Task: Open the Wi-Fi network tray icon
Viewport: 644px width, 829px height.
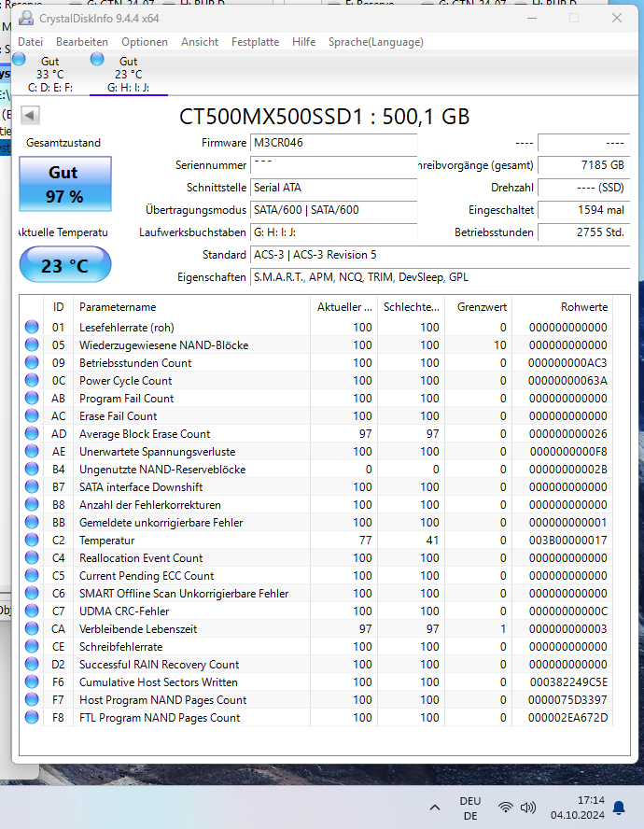Action: [506, 808]
